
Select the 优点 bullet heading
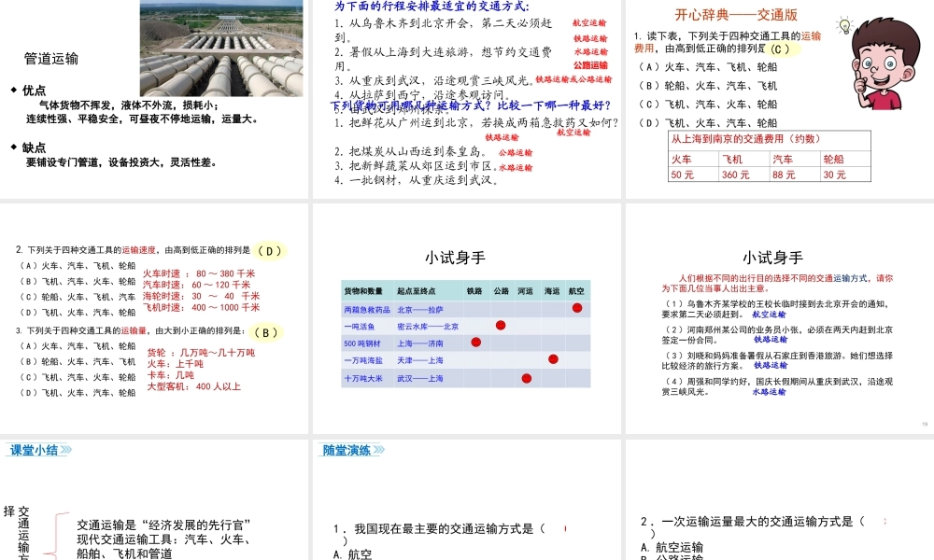pyautogui.click(x=34, y=91)
